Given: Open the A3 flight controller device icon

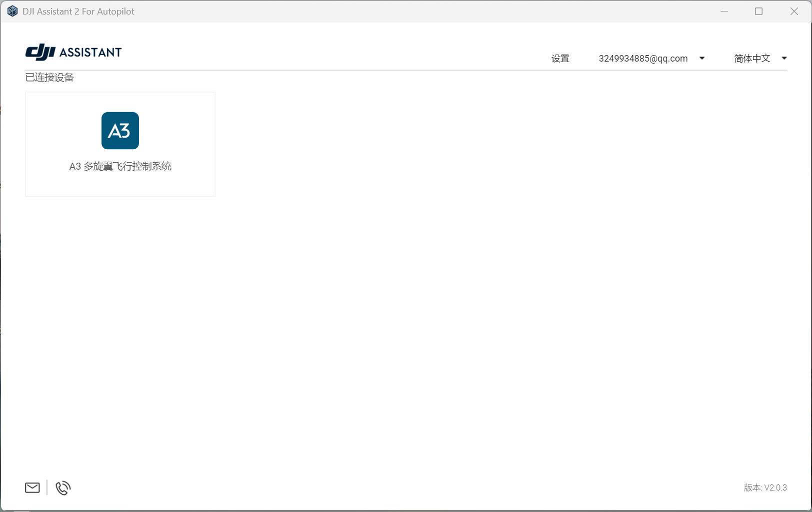Looking at the screenshot, I should coord(120,131).
